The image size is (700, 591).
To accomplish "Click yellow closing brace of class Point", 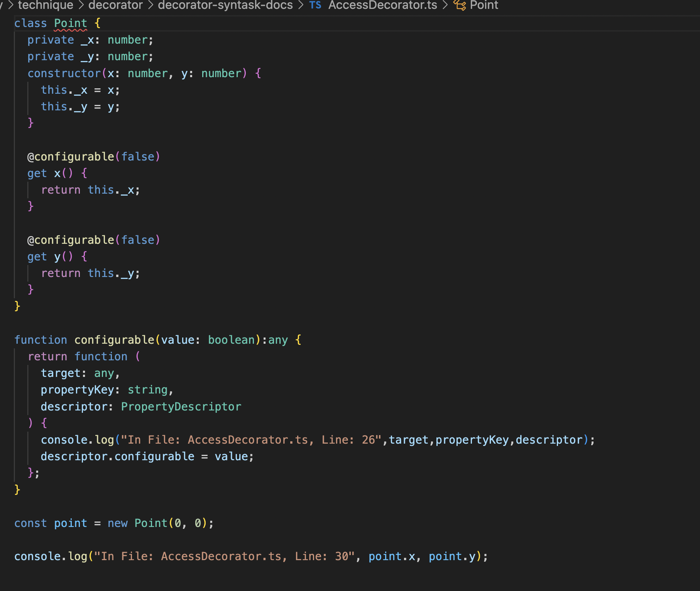I will click(17, 306).
